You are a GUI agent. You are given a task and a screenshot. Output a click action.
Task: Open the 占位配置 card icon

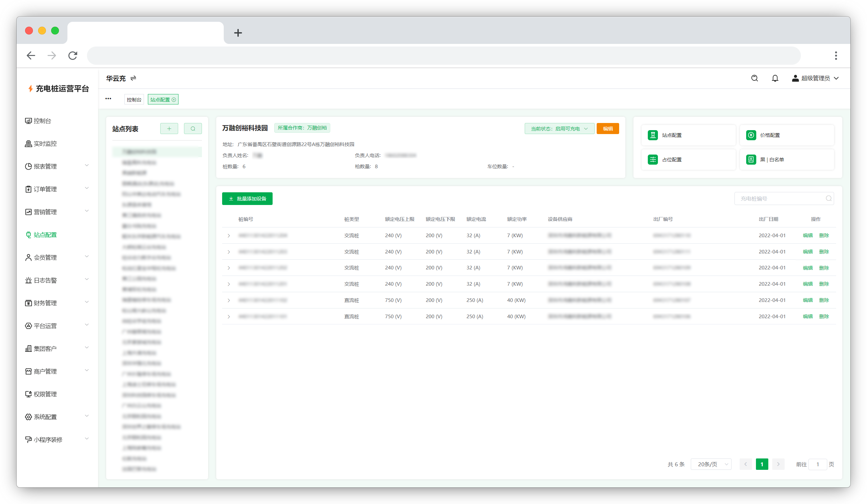click(653, 159)
